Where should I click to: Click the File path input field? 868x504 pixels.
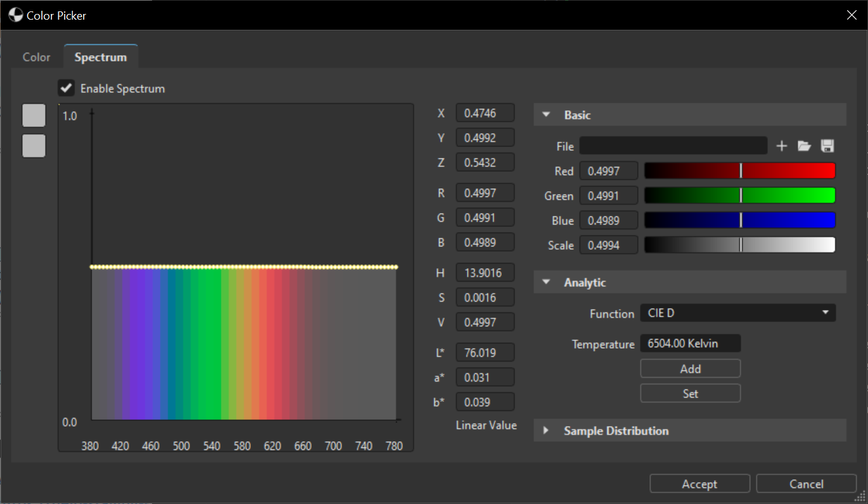[673, 146]
